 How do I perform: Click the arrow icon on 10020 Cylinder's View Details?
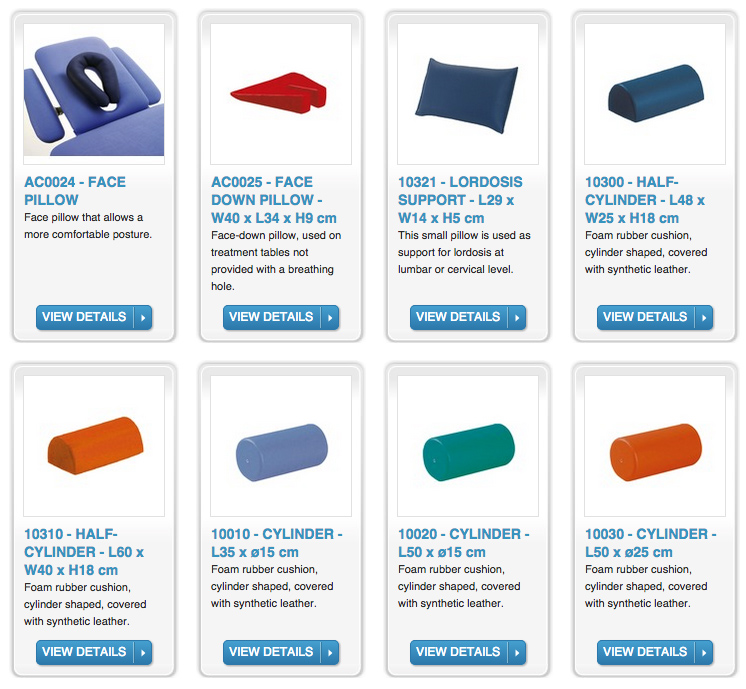coord(517,652)
